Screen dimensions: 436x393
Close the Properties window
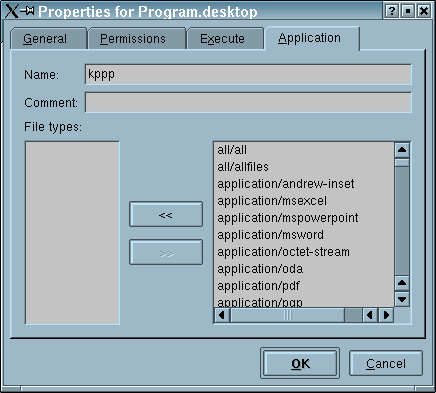pos(424,11)
